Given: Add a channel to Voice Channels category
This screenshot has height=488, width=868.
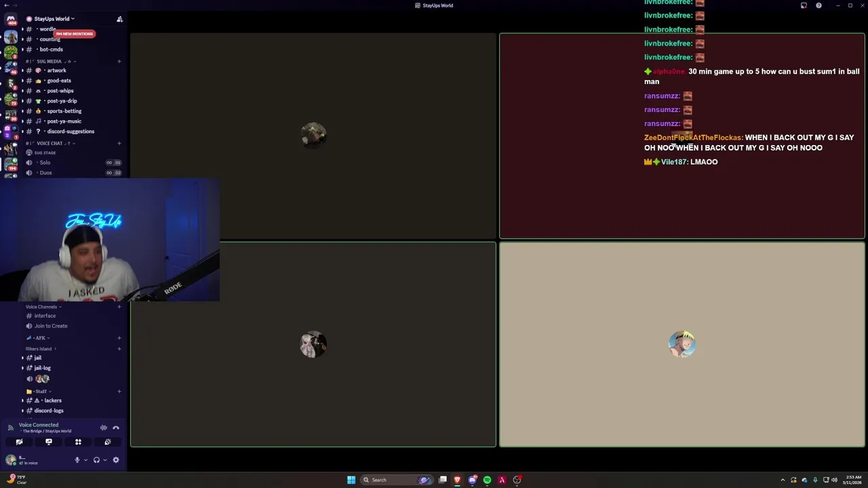Looking at the screenshot, I should 119,307.
